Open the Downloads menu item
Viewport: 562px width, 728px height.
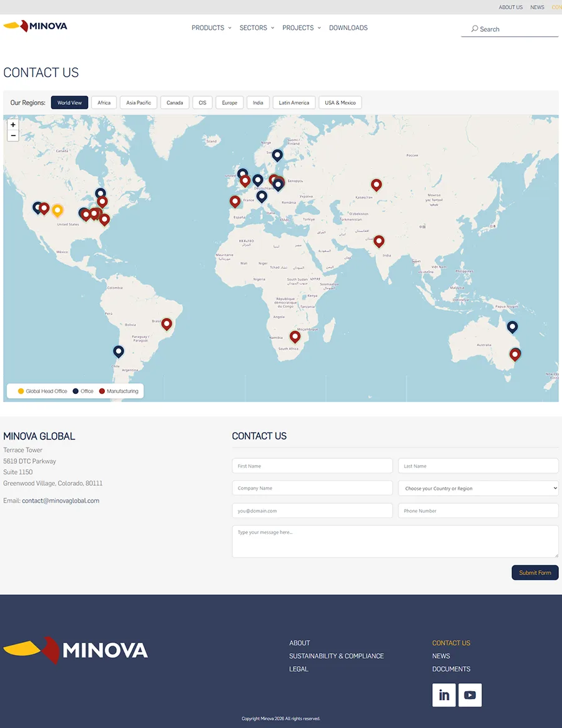pyautogui.click(x=348, y=28)
